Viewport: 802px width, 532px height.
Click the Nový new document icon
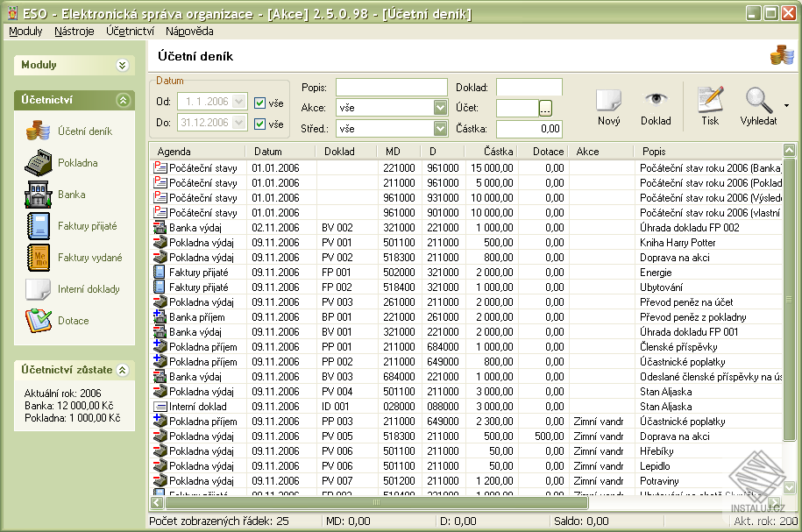(608, 100)
